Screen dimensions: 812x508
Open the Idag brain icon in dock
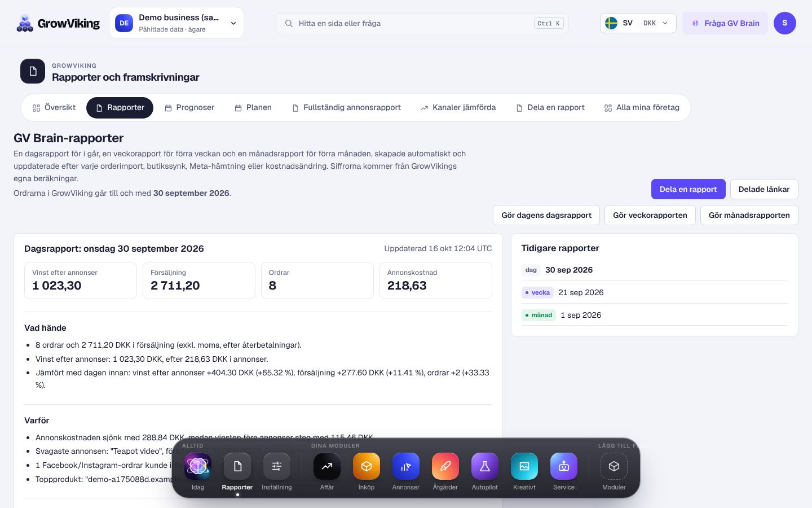pyautogui.click(x=198, y=467)
